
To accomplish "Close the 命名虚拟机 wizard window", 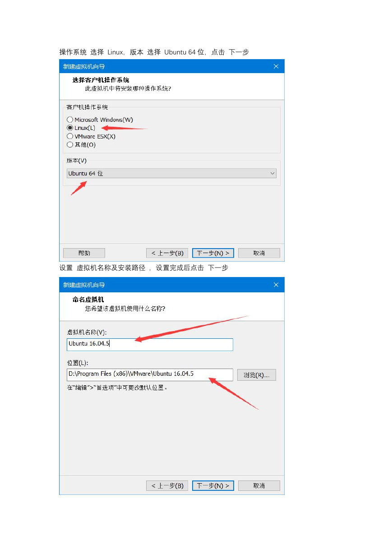I will click(x=276, y=285).
